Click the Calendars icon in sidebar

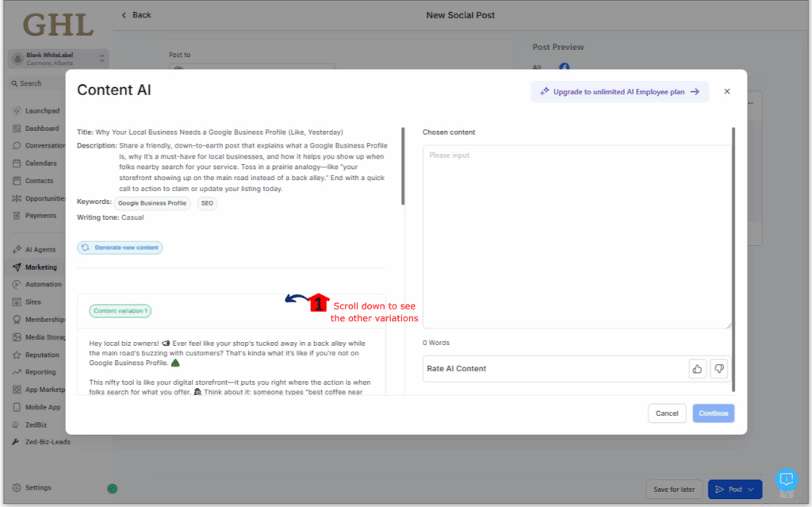(17, 163)
